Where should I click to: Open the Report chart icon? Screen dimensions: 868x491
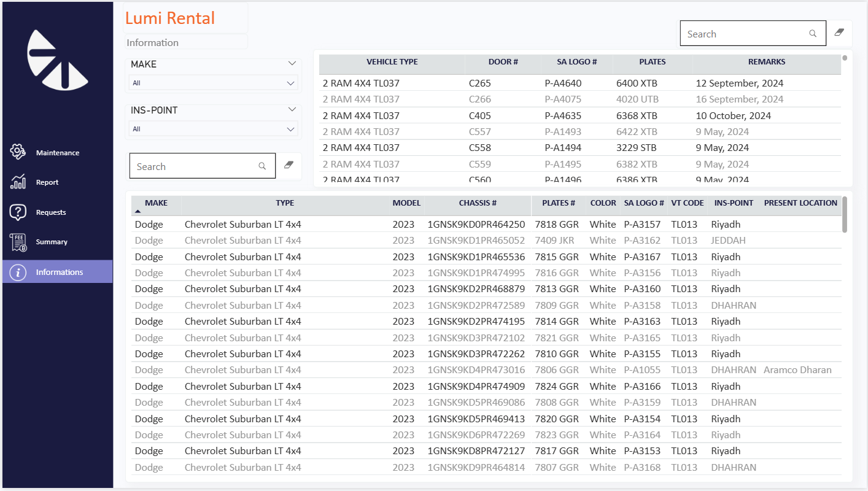(18, 182)
